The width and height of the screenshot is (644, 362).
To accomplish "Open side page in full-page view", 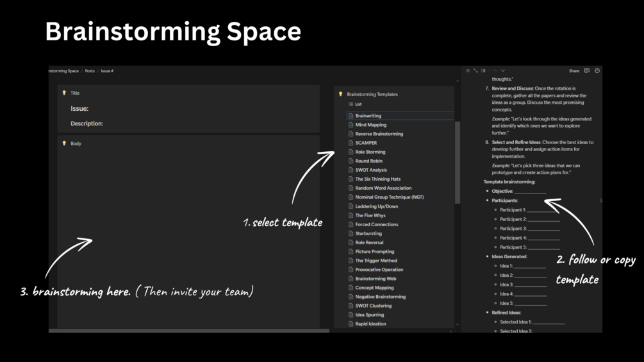I will (x=475, y=71).
